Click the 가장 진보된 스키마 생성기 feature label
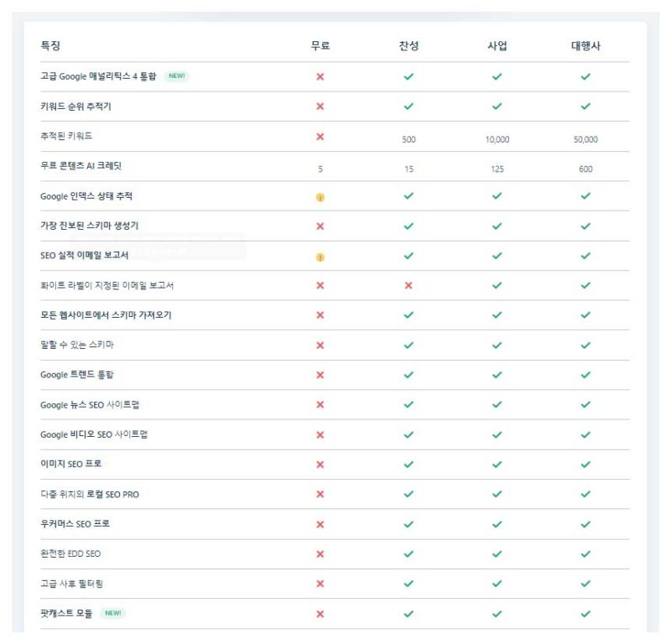Viewport: 671px width, 644px height. [90, 226]
